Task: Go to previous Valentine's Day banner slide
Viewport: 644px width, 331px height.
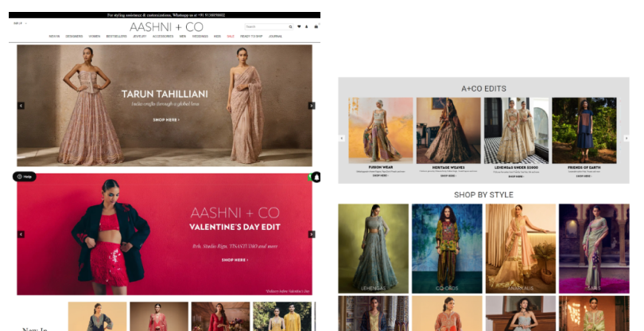Action: [x=21, y=235]
